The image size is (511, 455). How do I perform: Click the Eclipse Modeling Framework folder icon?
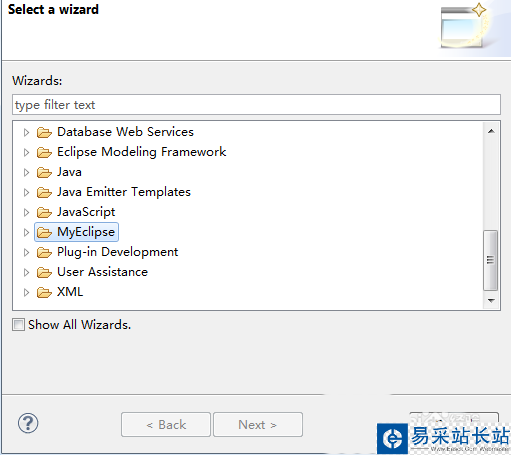44,152
